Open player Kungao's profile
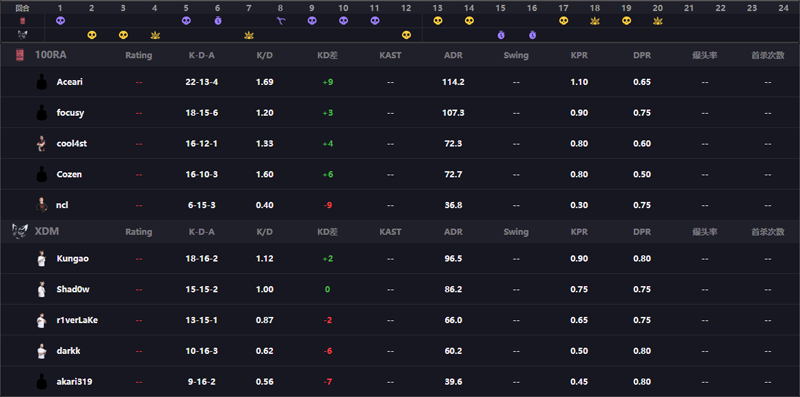 pos(72,258)
